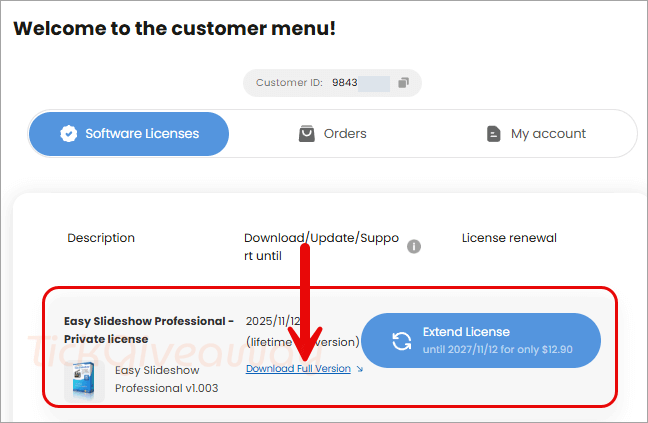Click the Download Full Version link
Viewport: 648px width, 423px height.
[298, 368]
